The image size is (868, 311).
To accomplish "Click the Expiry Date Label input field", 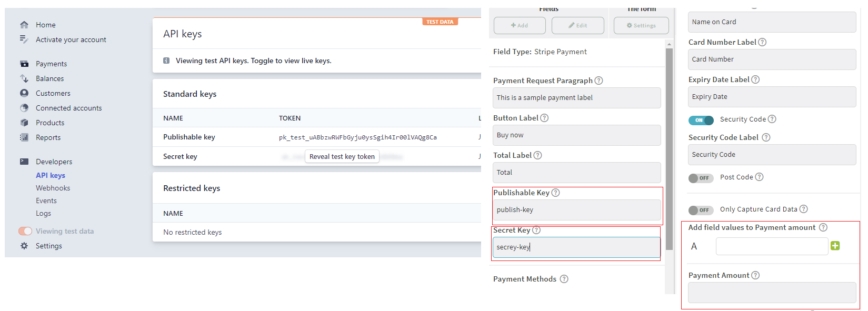I will pyautogui.click(x=772, y=97).
